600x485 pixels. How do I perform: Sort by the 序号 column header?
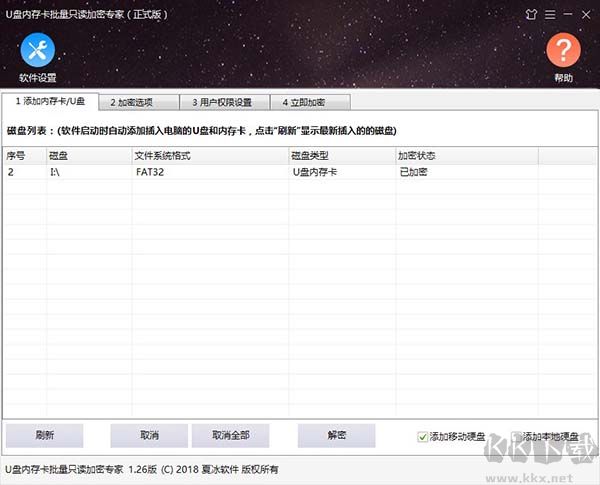pyautogui.click(x=24, y=156)
